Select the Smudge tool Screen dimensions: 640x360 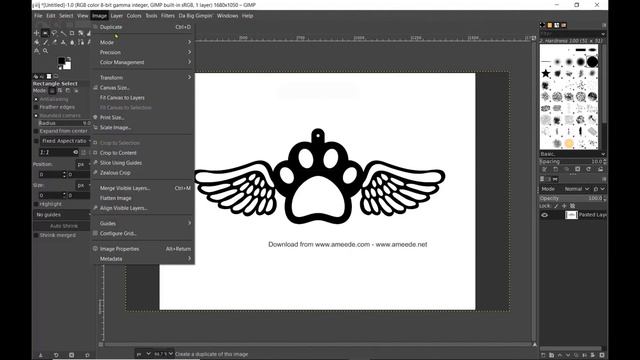(72, 42)
